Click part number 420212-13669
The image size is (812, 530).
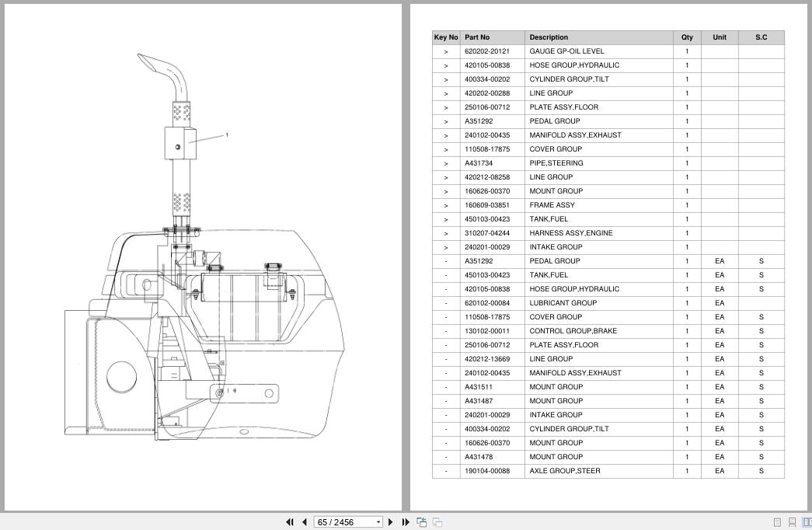pyautogui.click(x=486, y=359)
